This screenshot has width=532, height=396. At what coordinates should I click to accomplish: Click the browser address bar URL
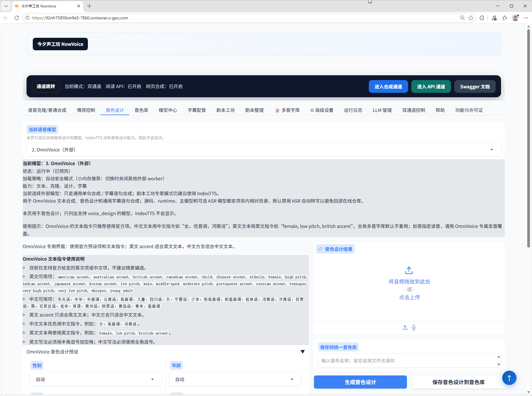pyautogui.click(x=80, y=18)
